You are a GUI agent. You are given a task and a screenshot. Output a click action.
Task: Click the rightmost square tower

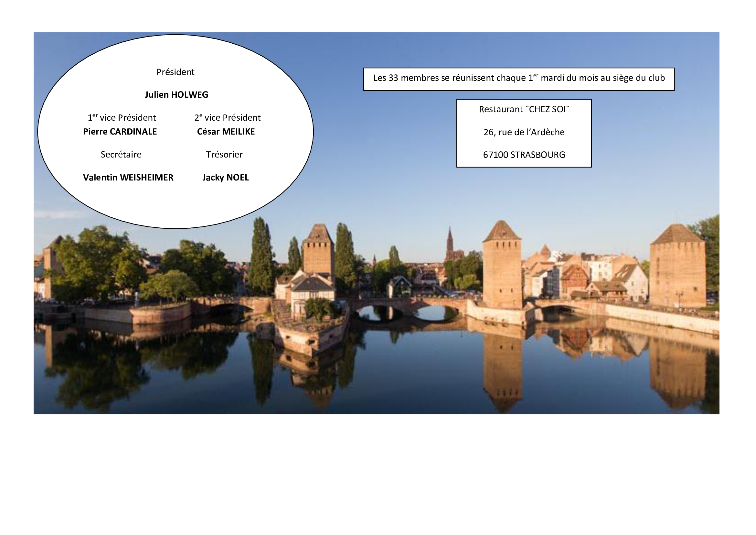pyautogui.click(x=678, y=266)
